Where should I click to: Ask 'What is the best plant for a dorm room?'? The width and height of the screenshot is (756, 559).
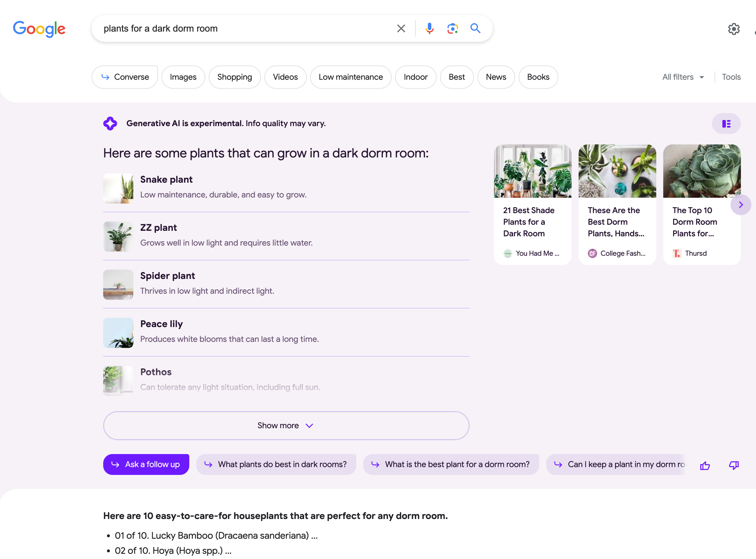tap(451, 464)
